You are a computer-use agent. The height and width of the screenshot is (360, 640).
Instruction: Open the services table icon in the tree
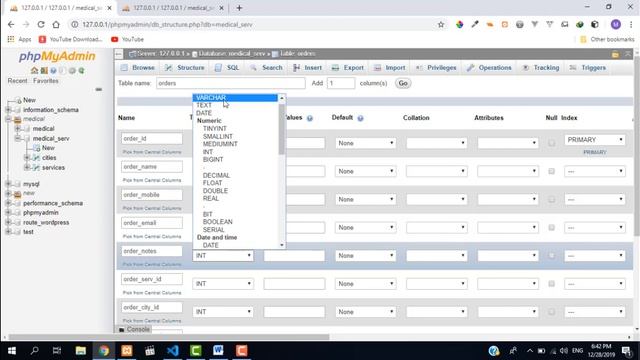pos(36,167)
